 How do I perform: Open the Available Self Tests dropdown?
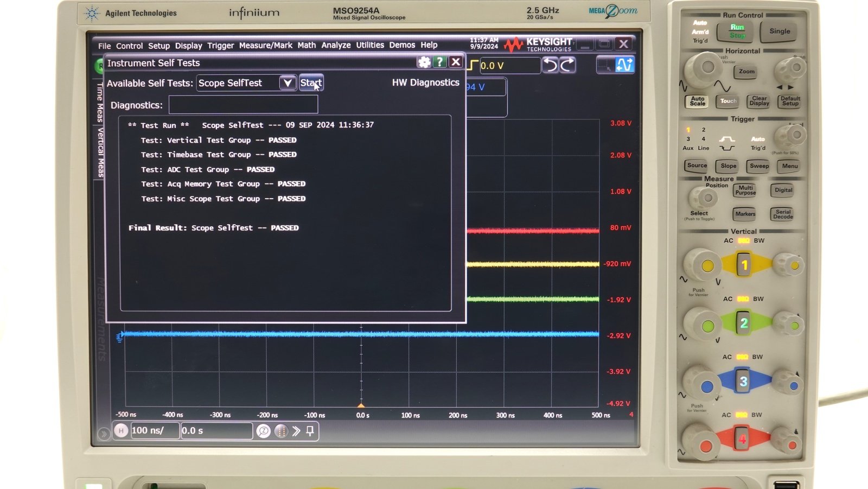(288, 82)
